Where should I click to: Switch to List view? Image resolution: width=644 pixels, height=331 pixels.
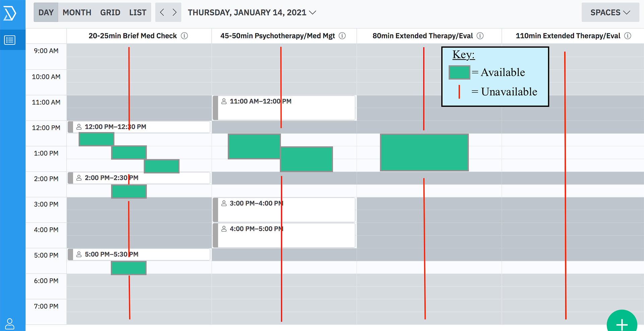point(138,12)
